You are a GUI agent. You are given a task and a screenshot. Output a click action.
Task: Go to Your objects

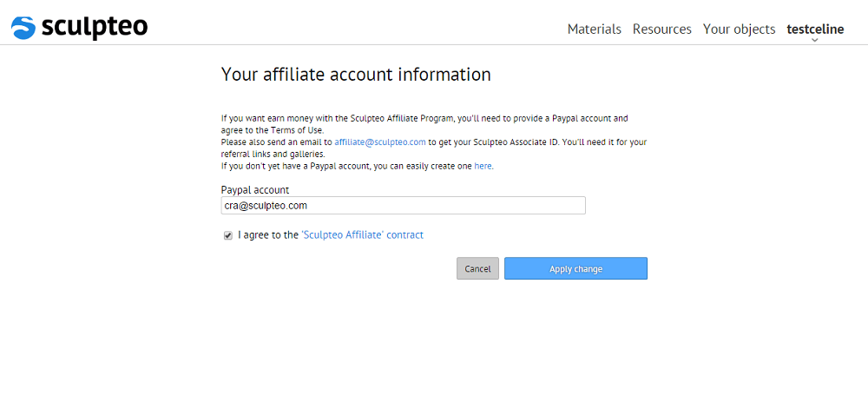coord(739,30)
